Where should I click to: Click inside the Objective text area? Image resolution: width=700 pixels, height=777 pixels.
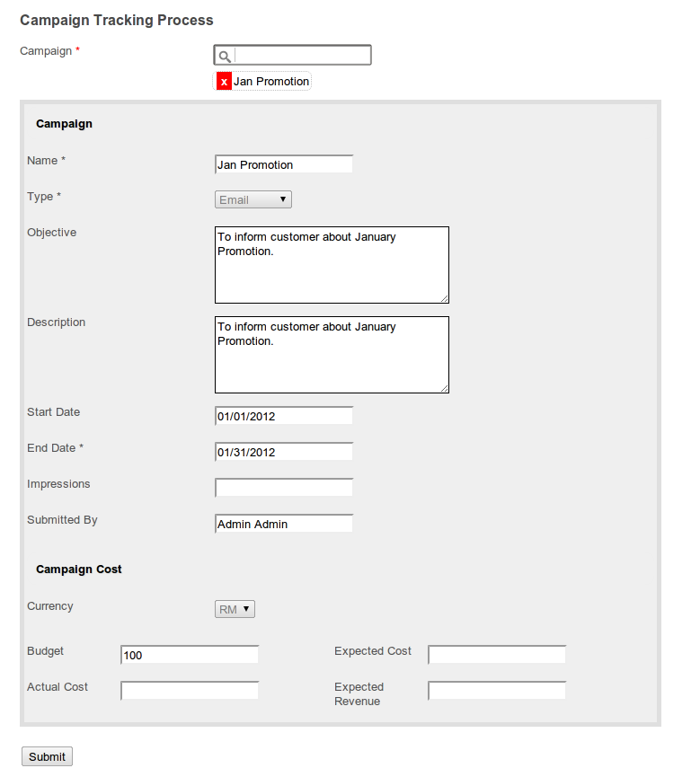[x=332, y=265]
